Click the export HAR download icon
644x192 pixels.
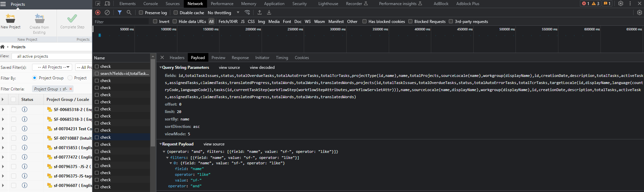point(269,12)
